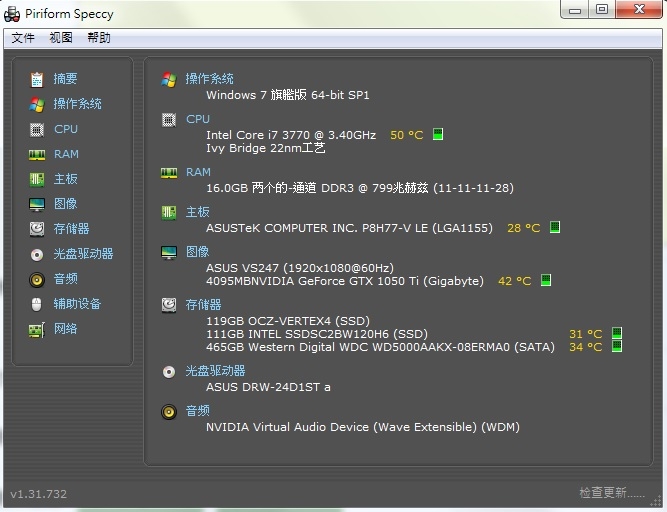Click the Windows flag icon in summary panel
This screenshot has height=512, width=667.
click(x=169, y=79)
